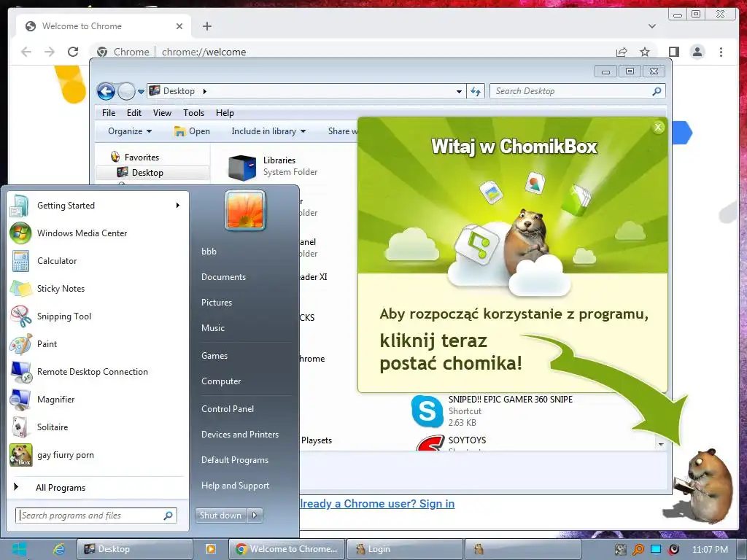Screen dimensions: 747x560
Task: Close the ChomikBox welcome popup
Action: point(658,127)
